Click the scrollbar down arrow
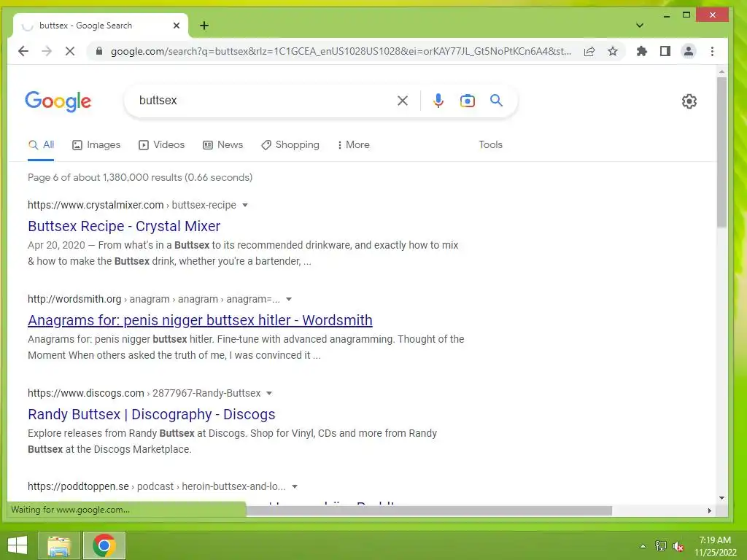The image size is (747, 560). pyautogui.click(x=721, y=498)
